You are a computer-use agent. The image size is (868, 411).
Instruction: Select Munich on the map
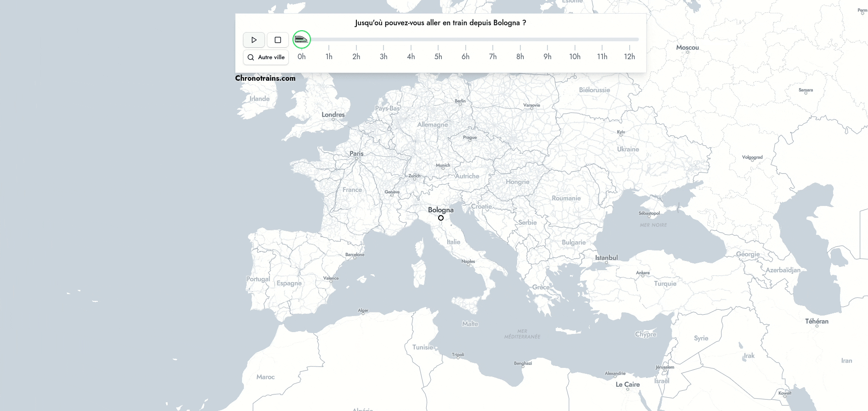tap(443, 166)
